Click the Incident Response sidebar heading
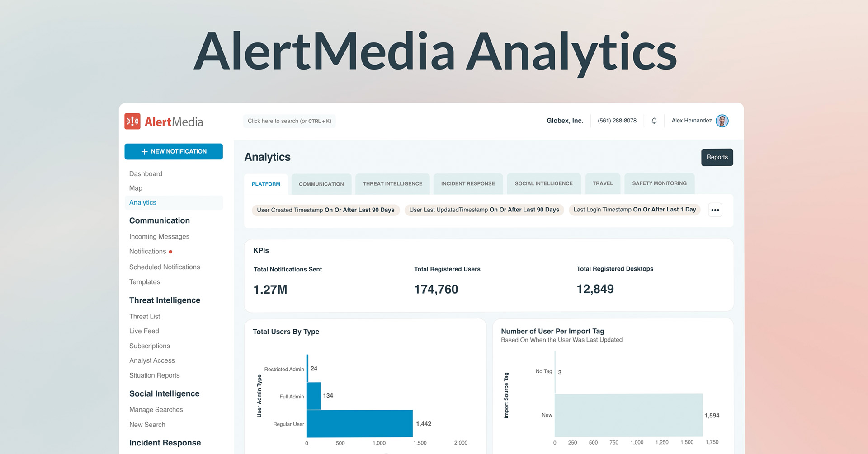Screen dimensions: 868x454 point(165,443)
